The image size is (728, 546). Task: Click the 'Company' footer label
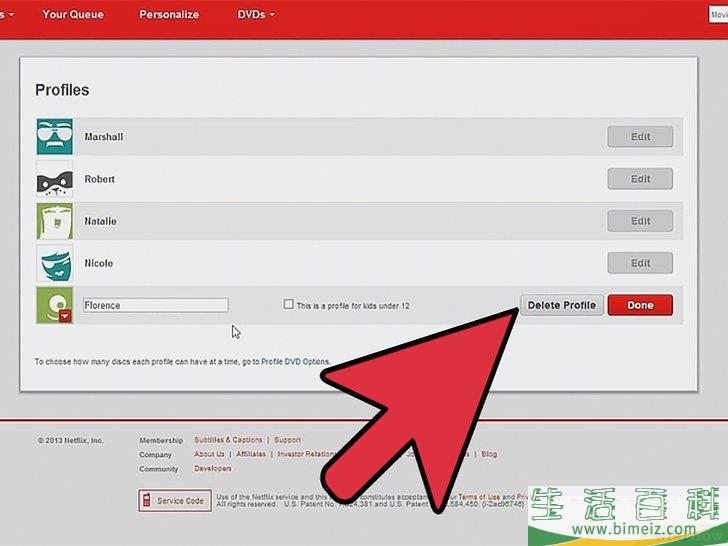coord(156,455)
